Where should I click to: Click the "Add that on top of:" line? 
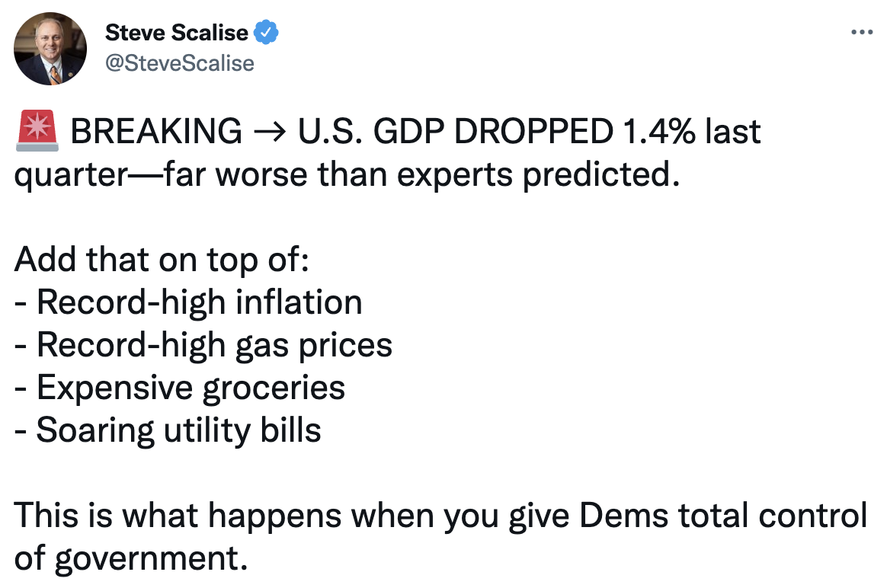click(162, 260)
